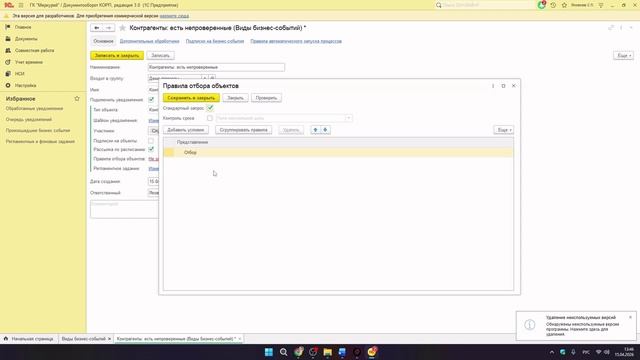Click the unused versions notification message
640x360 pixels.
pos(582,329)
